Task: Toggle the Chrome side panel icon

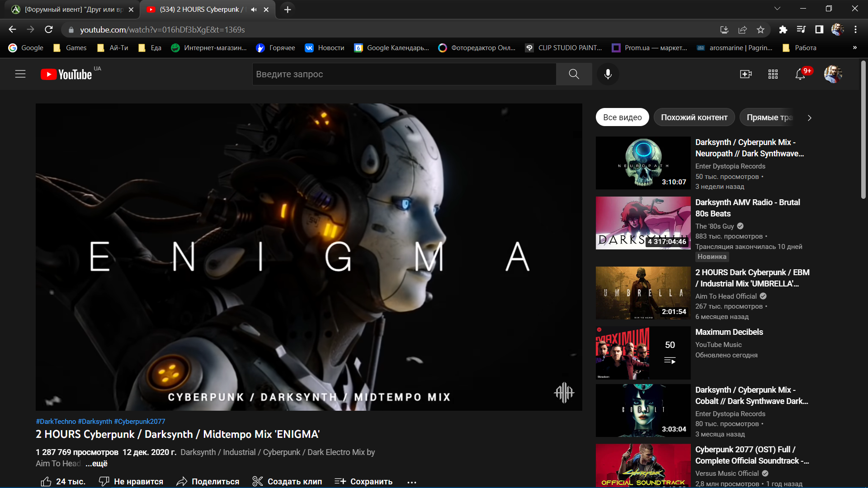Action: tap(819, 29)
